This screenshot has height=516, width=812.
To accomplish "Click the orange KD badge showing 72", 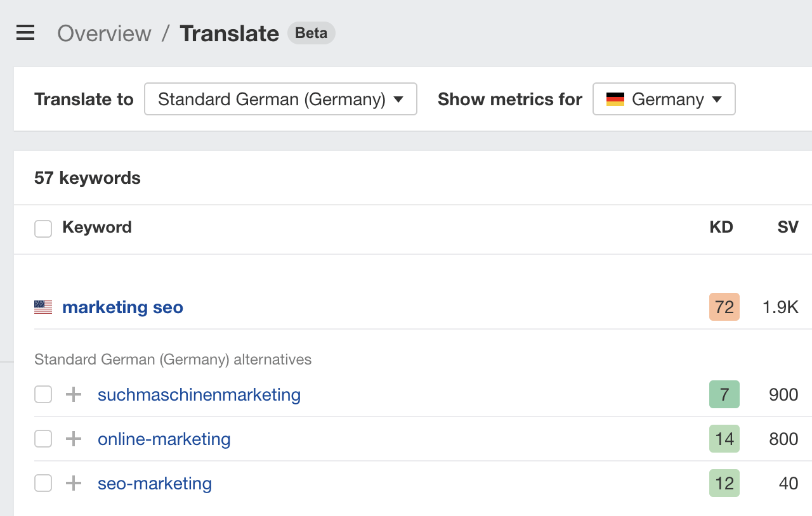I will (x=723, y=307).
